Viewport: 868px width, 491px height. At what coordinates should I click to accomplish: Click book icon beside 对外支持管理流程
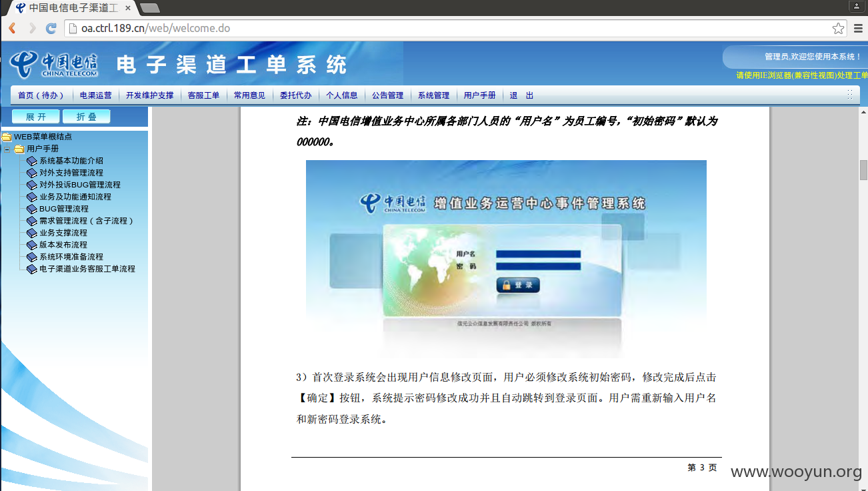pyautogui.click(x=32, y=173)
